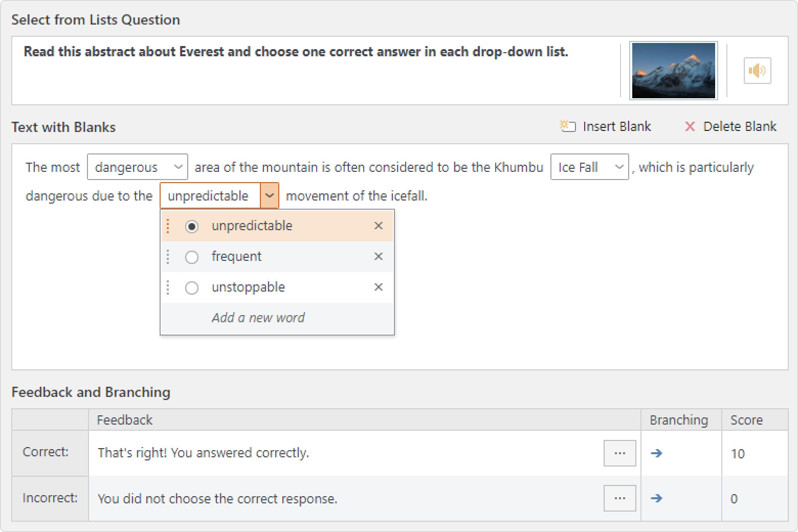Remove the 'unstoppable' option via X icon
This screenshot has width=798, height=532.
point(379,287)
